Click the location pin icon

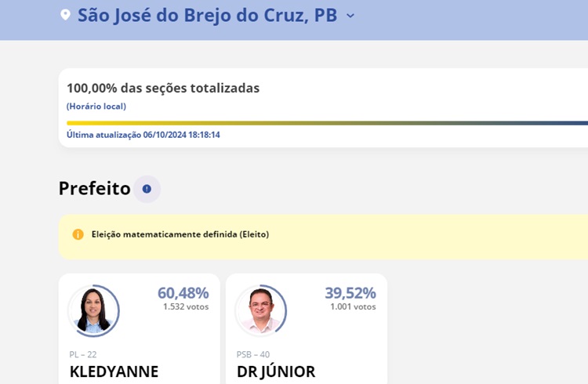click(x=65, y=15)
